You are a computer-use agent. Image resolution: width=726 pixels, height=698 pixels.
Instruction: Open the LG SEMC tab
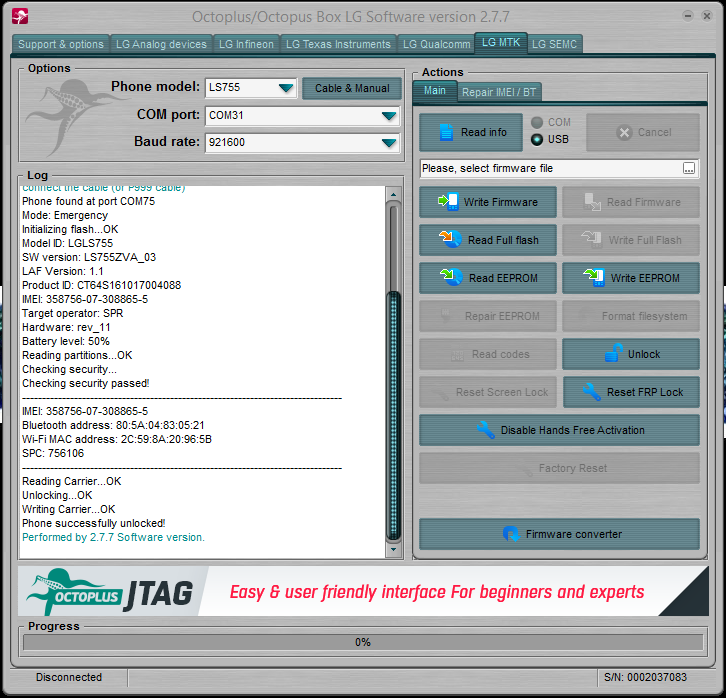tap(554, 44)
